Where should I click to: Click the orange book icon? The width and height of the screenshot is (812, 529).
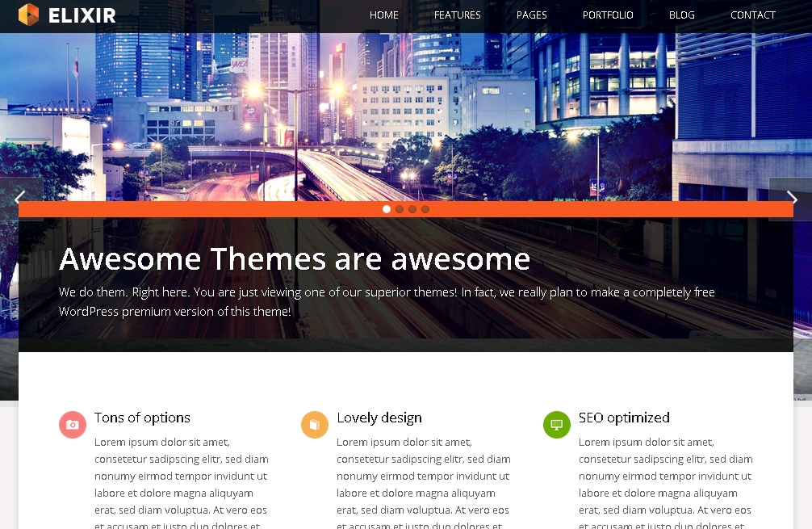pos(315,425)
